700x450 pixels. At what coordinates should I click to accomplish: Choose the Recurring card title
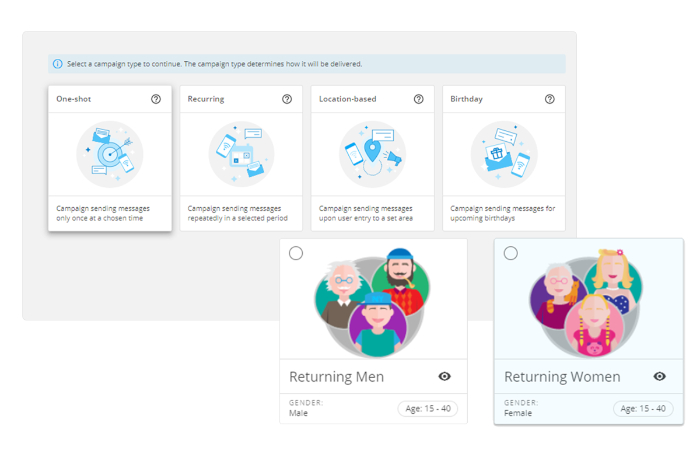coord(206,99)
